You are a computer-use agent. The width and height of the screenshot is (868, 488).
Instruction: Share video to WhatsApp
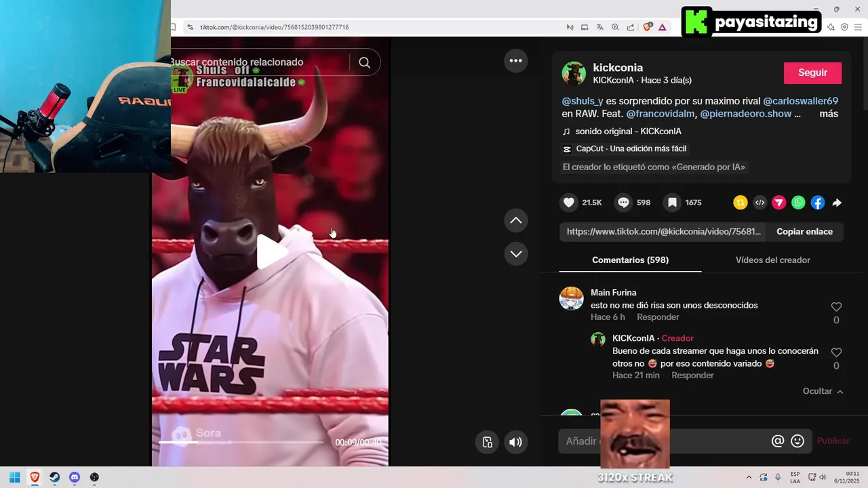click(x=799, y=203)
